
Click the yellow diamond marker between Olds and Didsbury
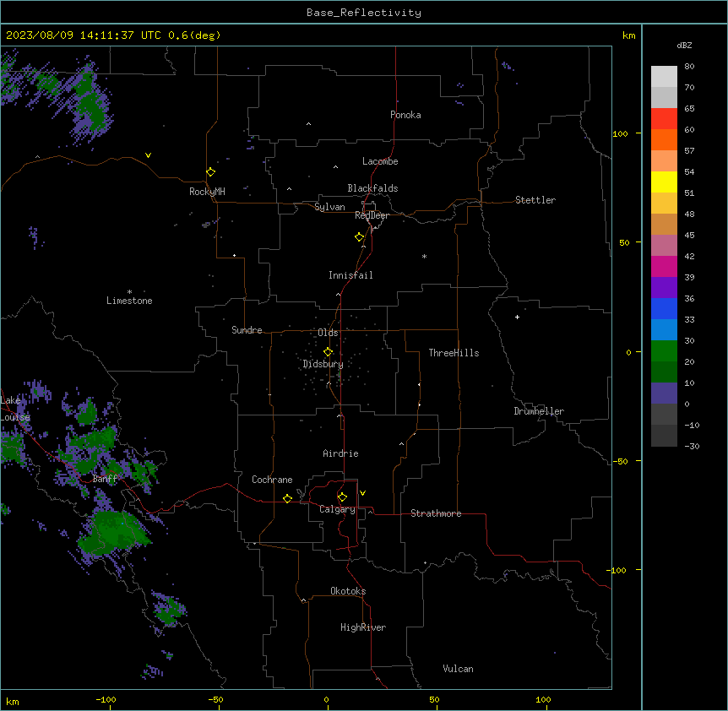click(x=328, y=352)
